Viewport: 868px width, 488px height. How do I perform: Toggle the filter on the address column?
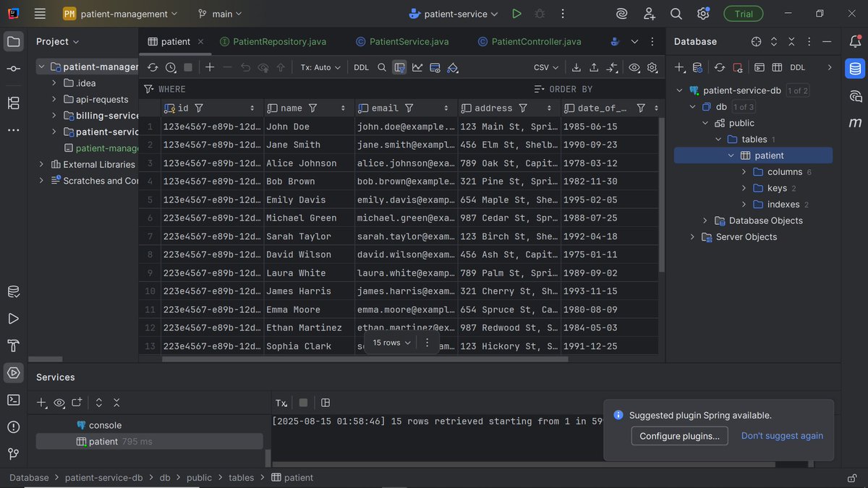pos(523,108)
